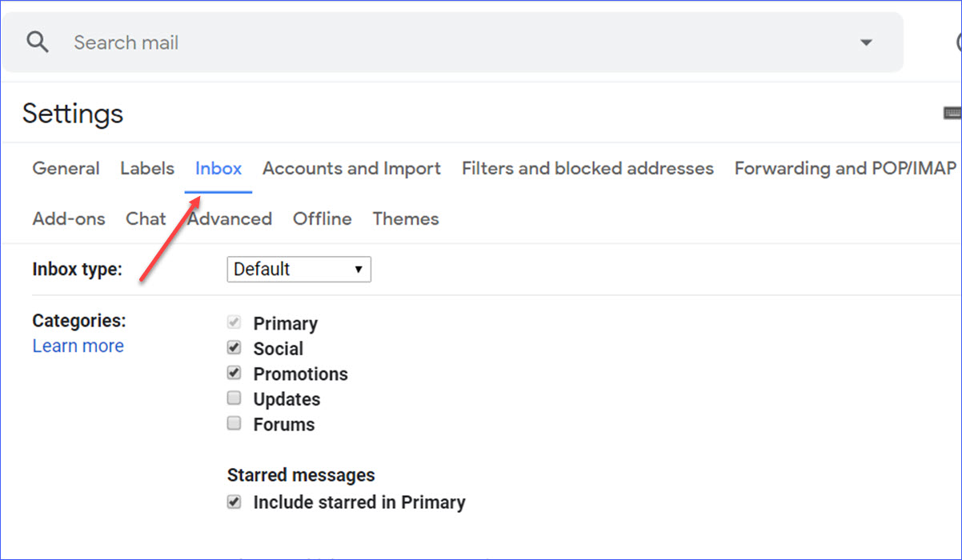
Task: Enable the Updates category checkbox
Action: pos(234,398)
